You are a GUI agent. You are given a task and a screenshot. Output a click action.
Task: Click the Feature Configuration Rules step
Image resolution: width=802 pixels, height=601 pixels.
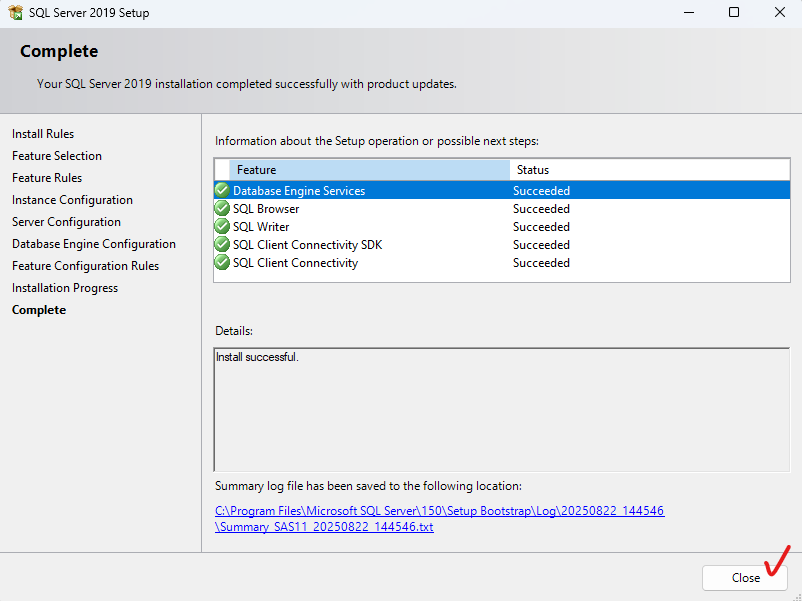coord(85,265)
